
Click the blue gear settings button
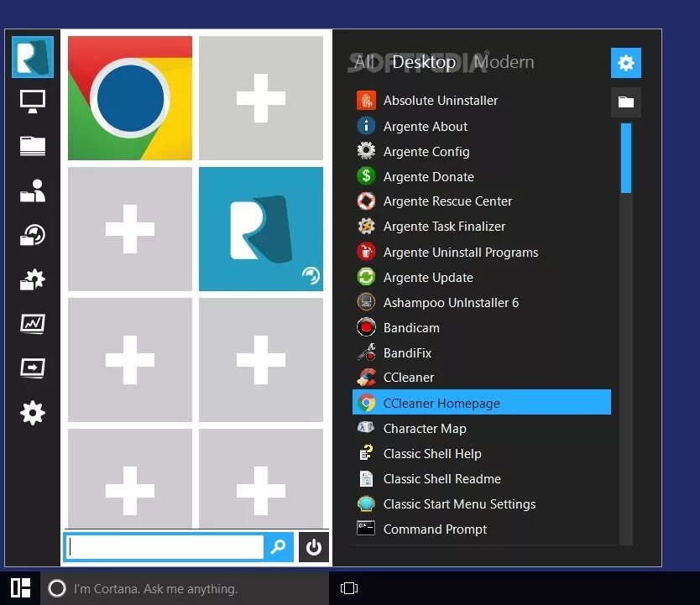tap(626, 63)
